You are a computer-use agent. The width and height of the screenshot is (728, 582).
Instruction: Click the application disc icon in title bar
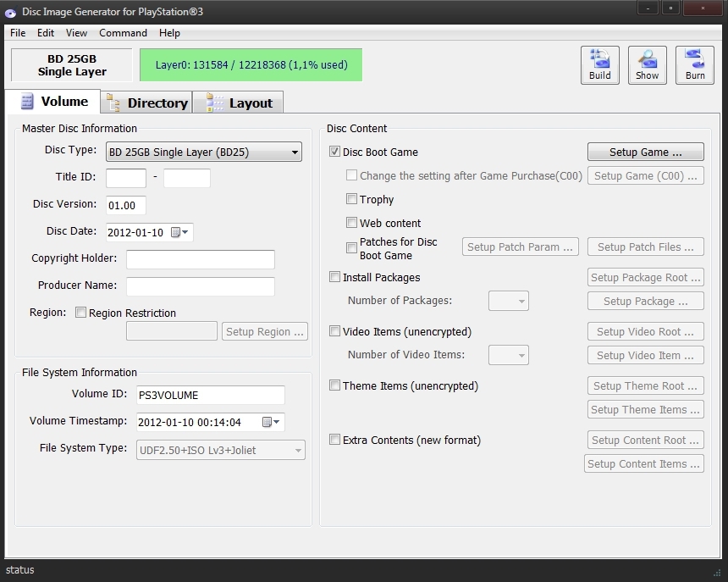tap(11, 12)
